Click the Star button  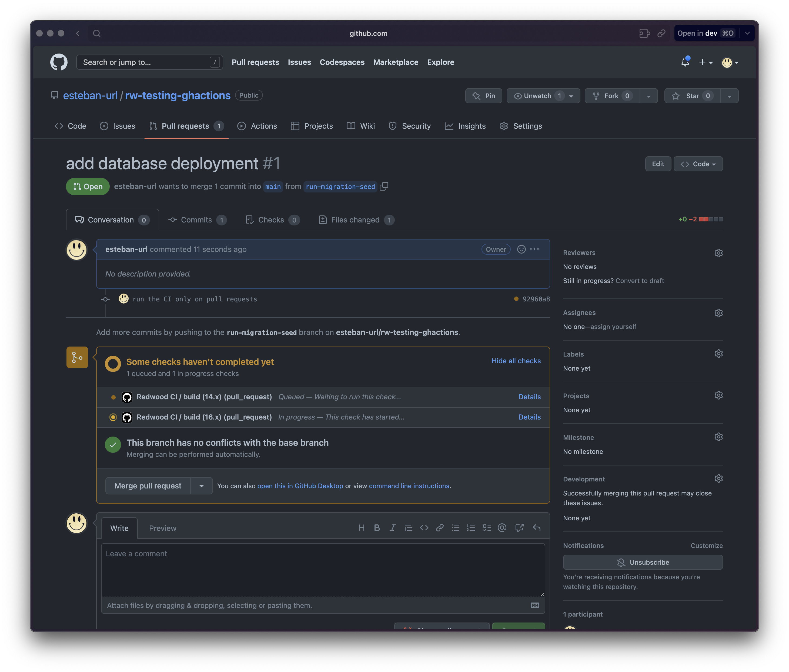[692, 96]
